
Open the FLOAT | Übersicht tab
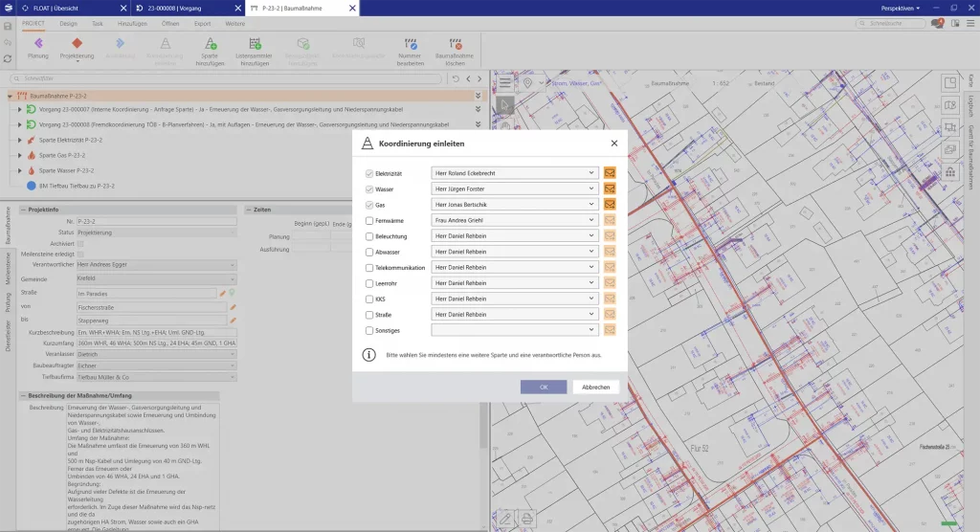[57, 8]
